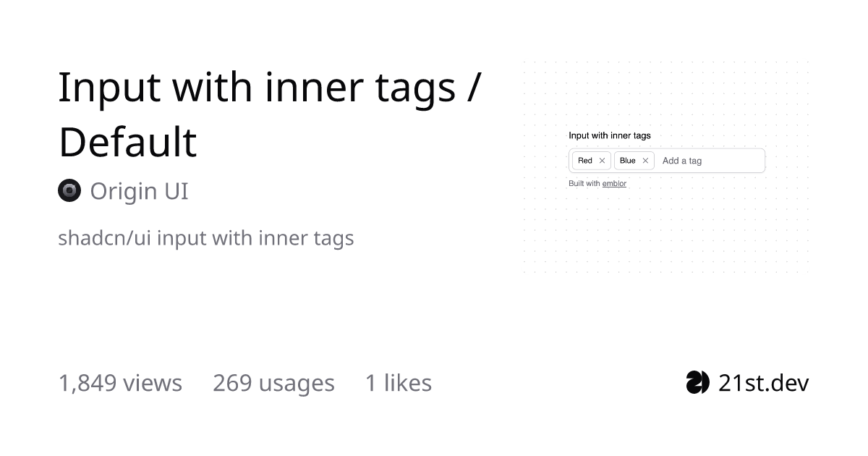Image resolution: width=868 pixels, height=456 pixels.
Task: Click the 269 usages counter
Action: pyautogui.click(x=273, y=382)
